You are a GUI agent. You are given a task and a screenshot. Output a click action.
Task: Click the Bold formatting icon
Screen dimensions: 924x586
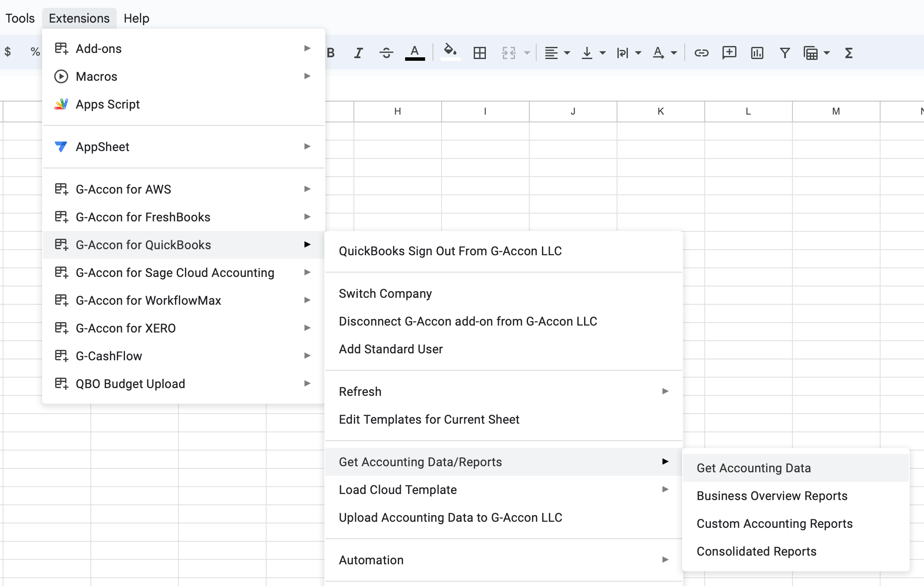coord(331,53)
